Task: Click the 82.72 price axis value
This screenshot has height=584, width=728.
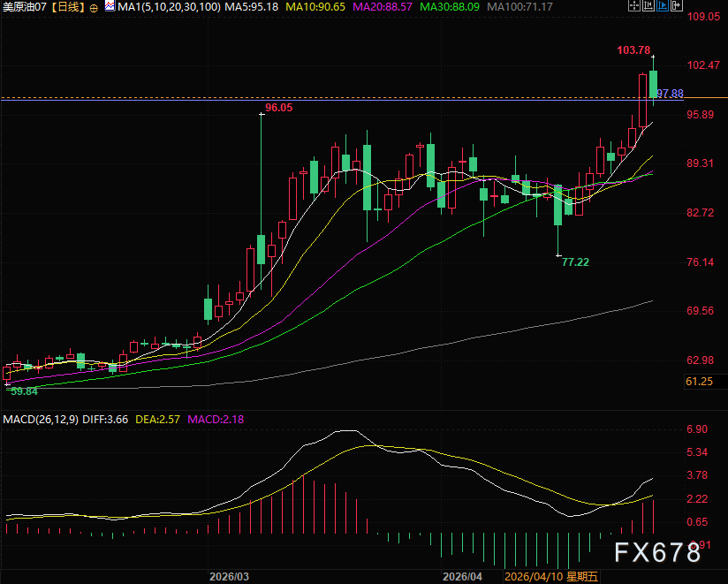Action: 700,213
